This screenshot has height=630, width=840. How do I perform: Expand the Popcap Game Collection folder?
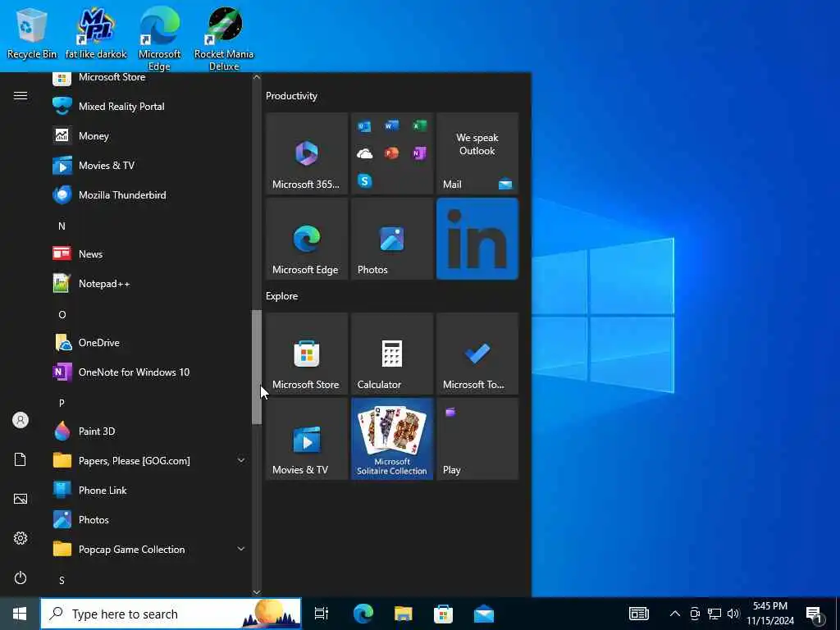pyautogui.click(x=148, y=549)
